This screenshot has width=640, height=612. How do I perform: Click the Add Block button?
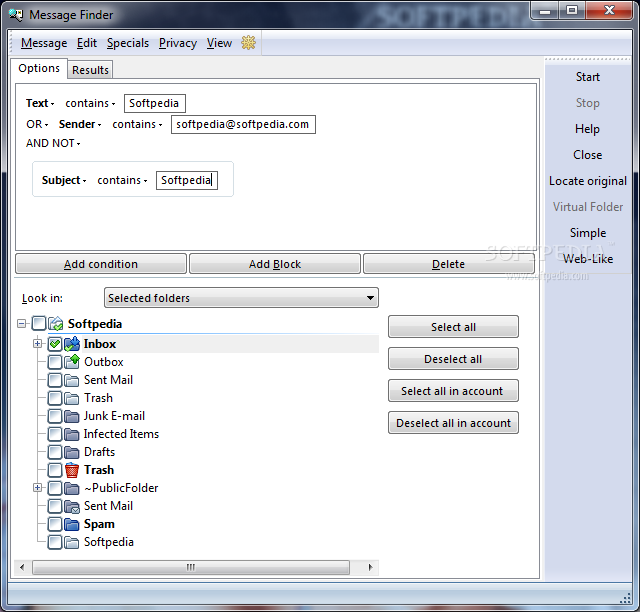coord(275,264)
